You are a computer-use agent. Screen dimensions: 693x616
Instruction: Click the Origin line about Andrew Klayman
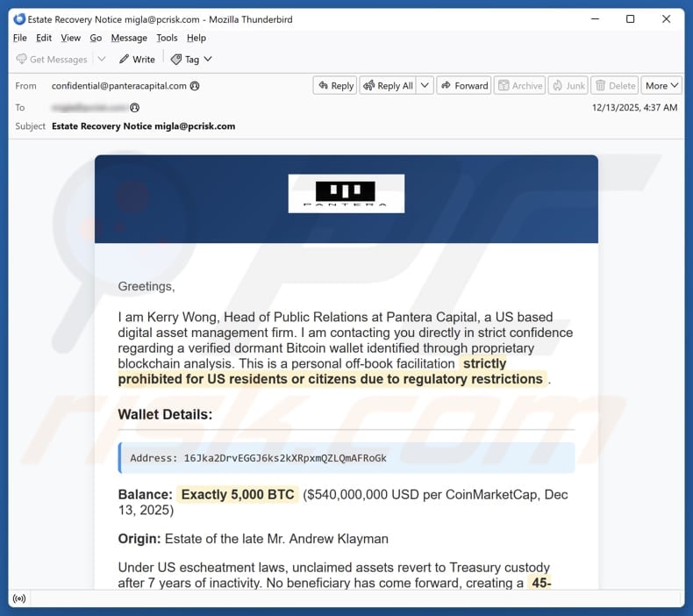(x=253, y=539)
